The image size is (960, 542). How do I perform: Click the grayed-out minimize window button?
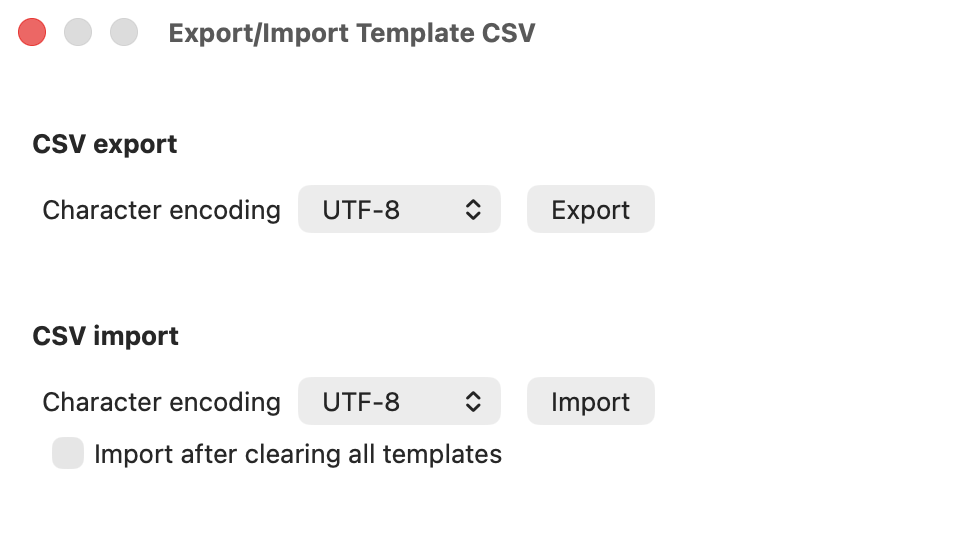(78, 32)
